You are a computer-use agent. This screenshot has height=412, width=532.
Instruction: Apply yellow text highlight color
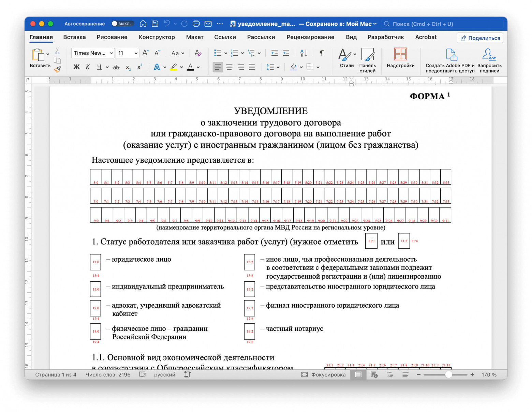click(x=174, y=67)
